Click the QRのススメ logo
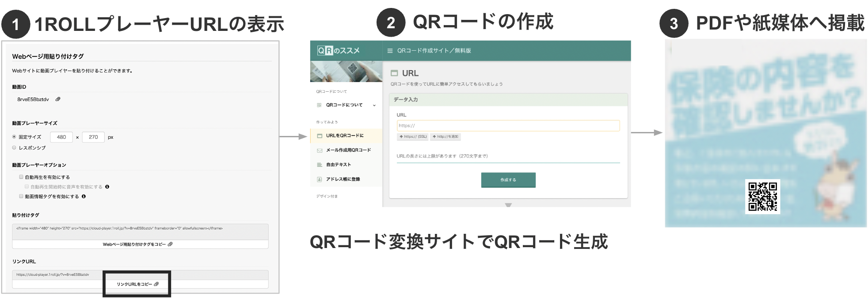The width and height of the screenshot is (868, 301). [339, 50]
